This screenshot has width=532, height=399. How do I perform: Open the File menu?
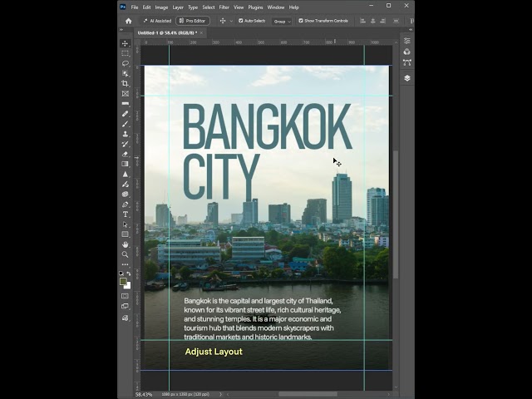pos(135,7)
